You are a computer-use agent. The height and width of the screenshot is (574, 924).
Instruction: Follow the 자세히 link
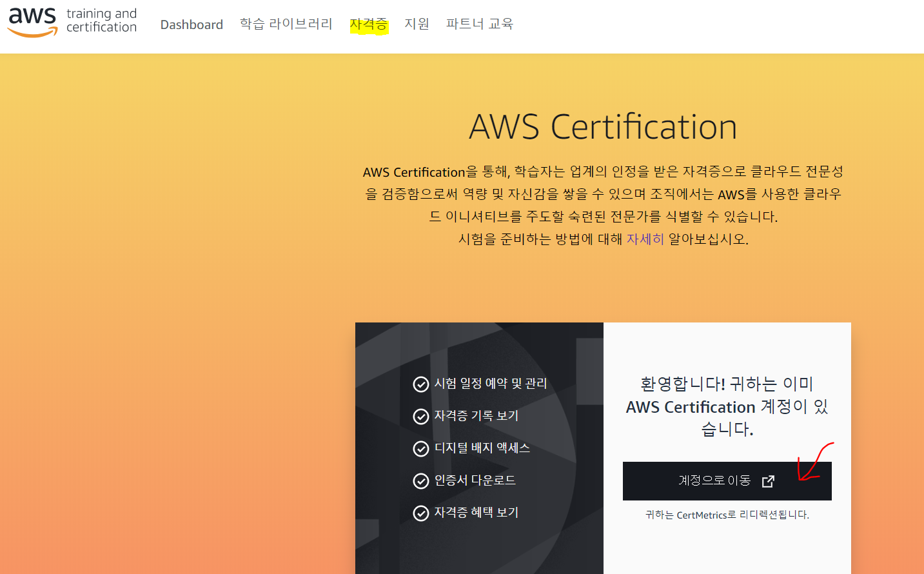(x=645, y=239)
